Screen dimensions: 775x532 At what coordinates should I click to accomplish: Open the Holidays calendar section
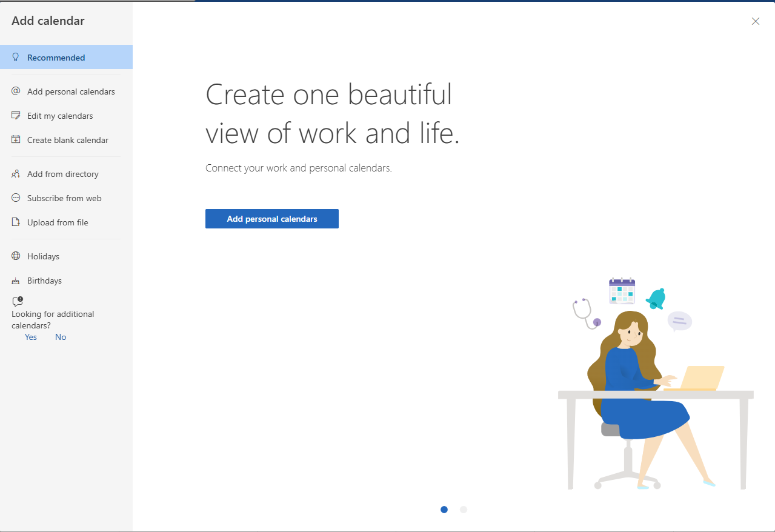click(x=43, y=256)
